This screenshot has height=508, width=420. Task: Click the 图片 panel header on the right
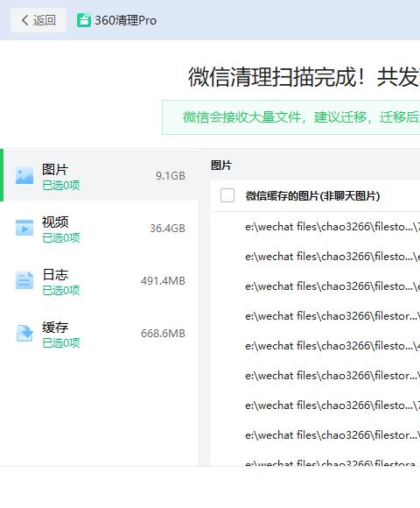221,166
